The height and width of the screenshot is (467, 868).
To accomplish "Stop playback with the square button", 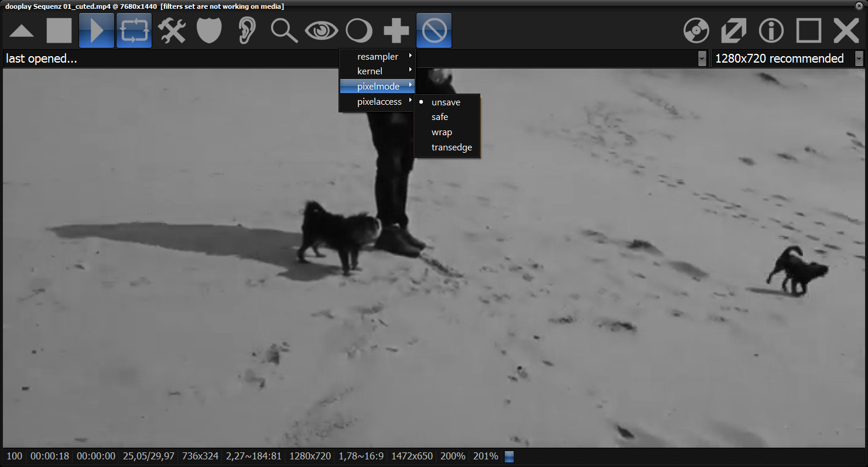I will (59, 31).
